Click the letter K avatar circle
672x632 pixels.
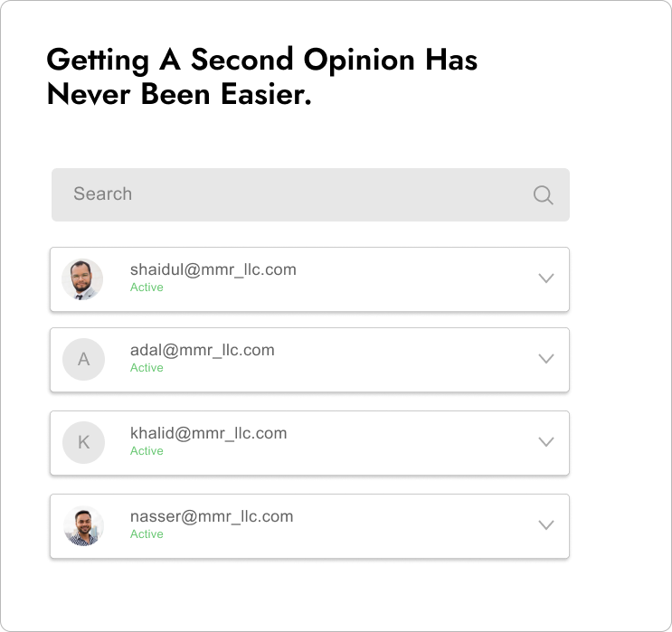point(83,443)
